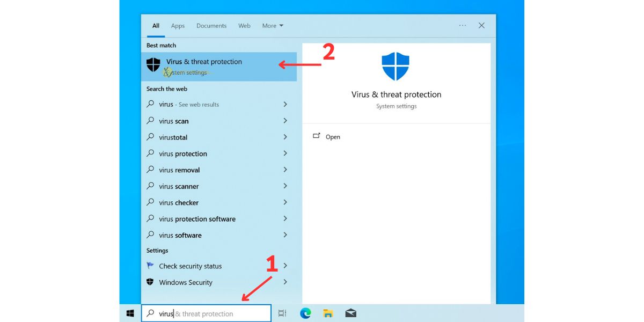Click the magnifier icon beside virus scan

[150, 121]
